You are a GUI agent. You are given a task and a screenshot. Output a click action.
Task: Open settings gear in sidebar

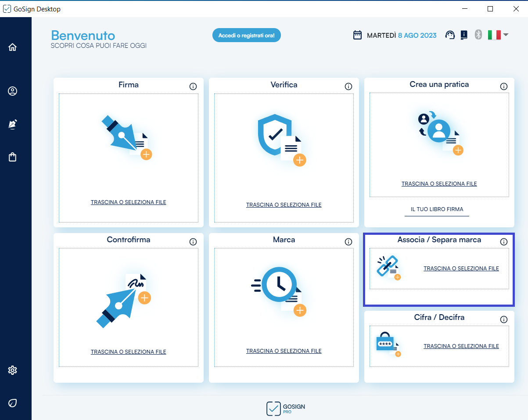click(x=12, y=370)
